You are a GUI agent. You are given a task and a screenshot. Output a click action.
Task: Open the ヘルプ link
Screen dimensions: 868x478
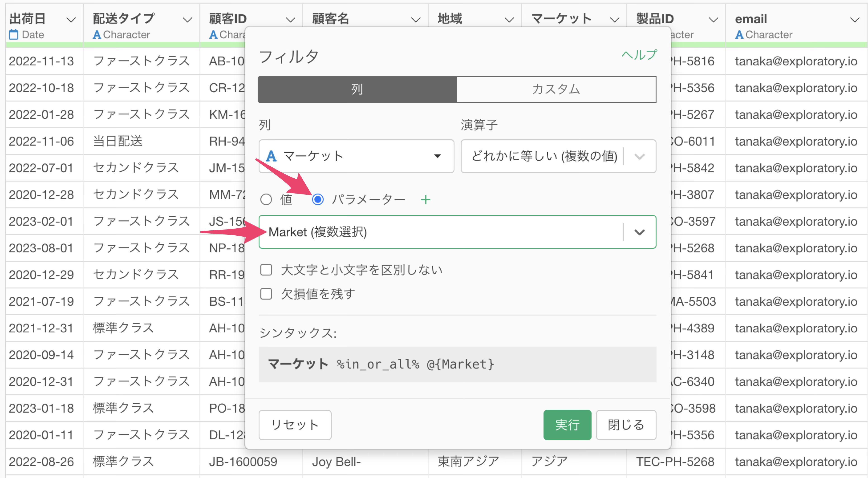[x=639, y=55]
